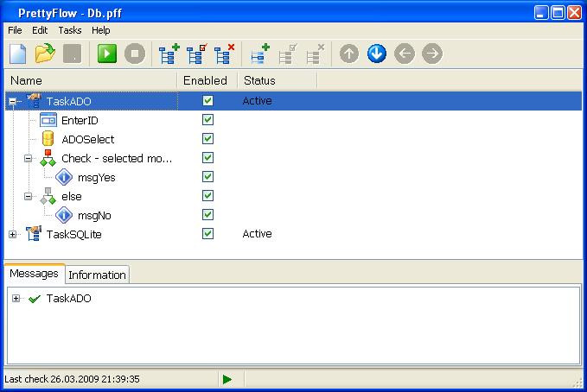Screen dimensions: 587x392
Task: Move item down with blue arrow
Action: click(377, 54)
